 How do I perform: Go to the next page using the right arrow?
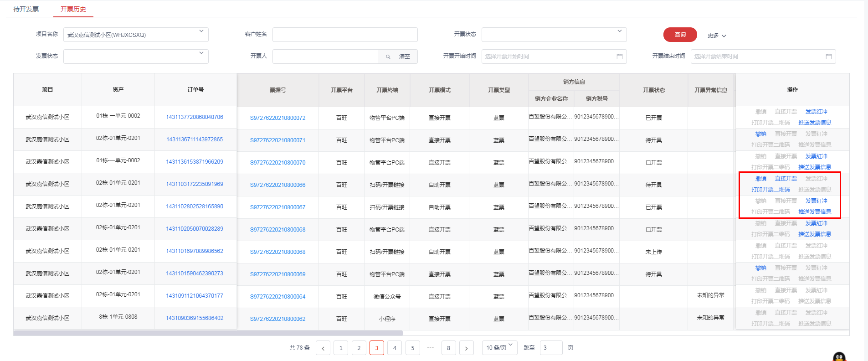[466, 348]
